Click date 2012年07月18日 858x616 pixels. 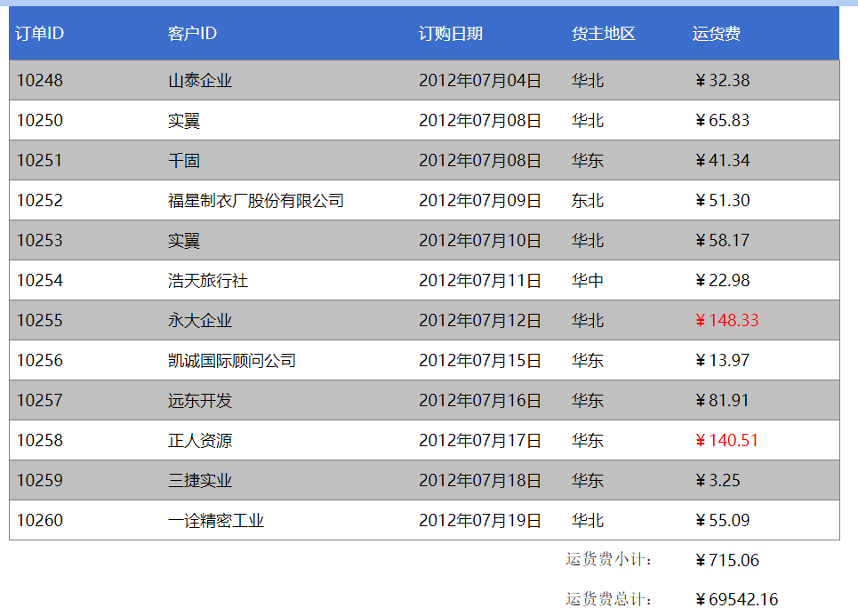pyautogui.click(x=480, y=480)
